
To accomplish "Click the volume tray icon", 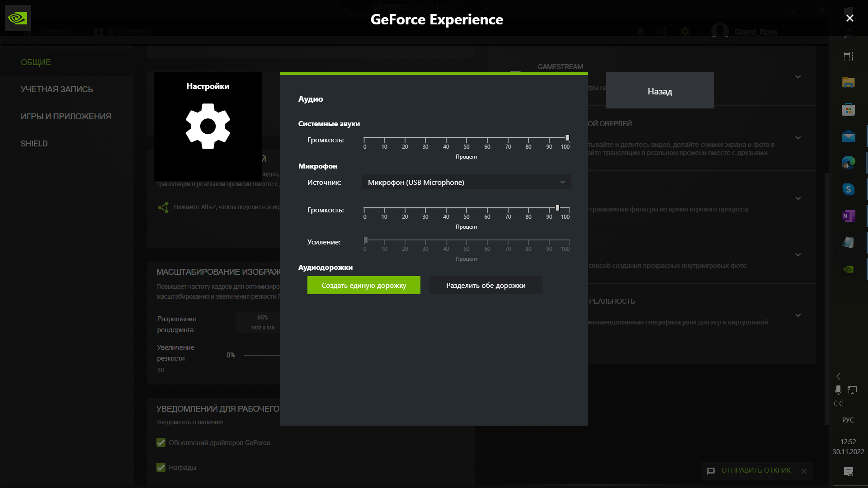I will 838,404.
